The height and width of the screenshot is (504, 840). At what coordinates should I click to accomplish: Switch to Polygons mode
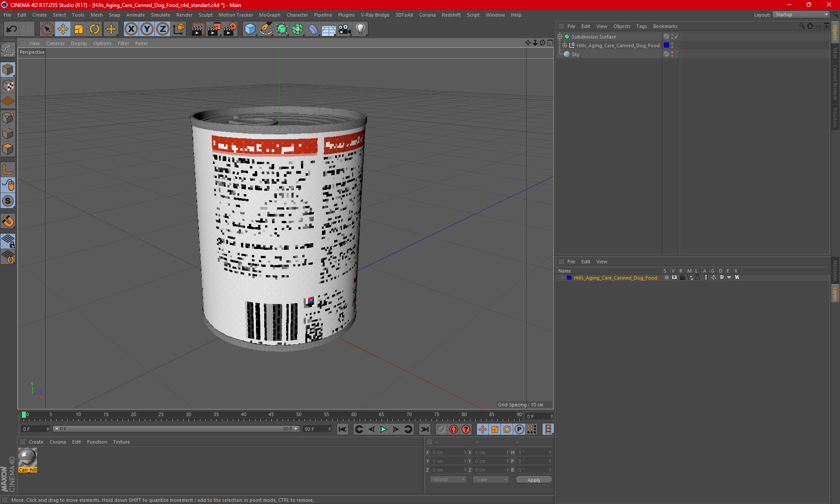[x=8, y=149]
